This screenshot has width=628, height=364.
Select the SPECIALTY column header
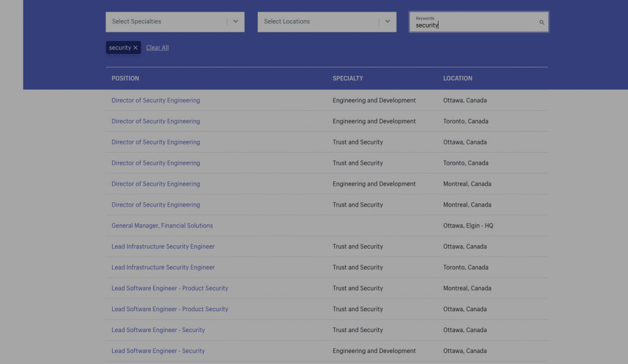coord(348,78)
